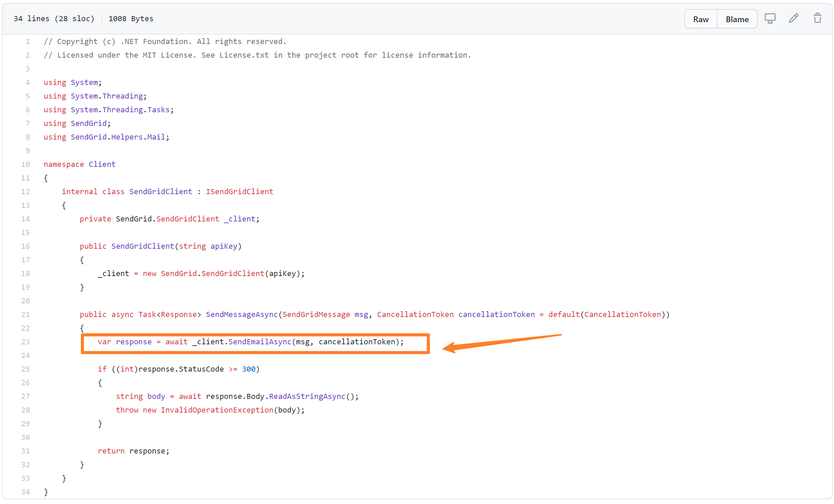
Task: Click the trash delete file icon
Action: point(817,18)
